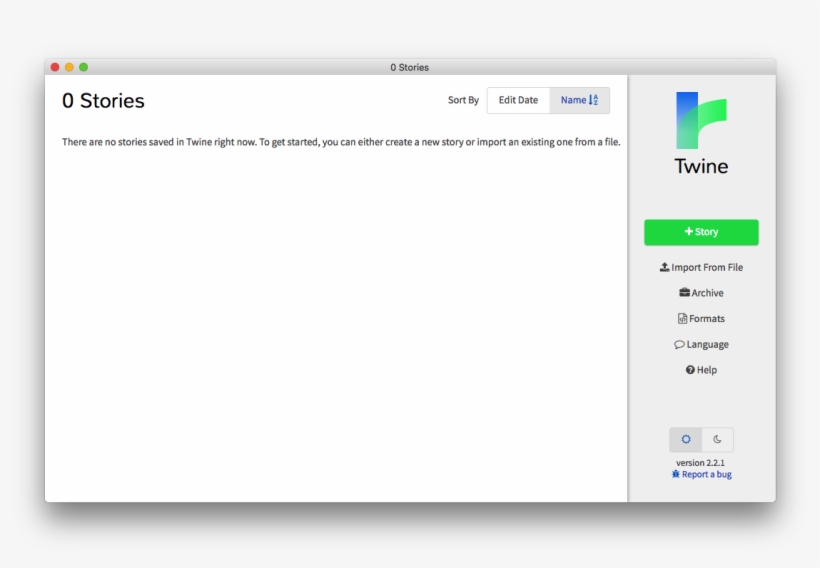
Task: Switch to light theme with the sun toggle
Action: (686, 440)
